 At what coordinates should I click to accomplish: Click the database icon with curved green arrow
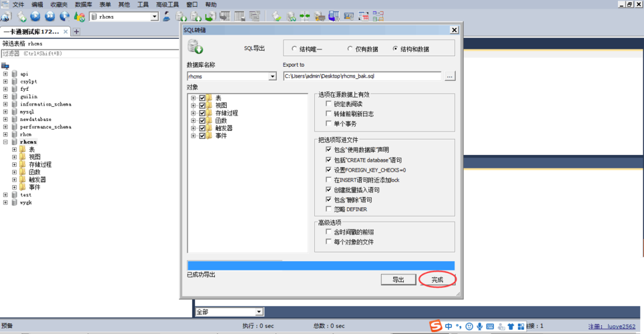click(211, 17)
